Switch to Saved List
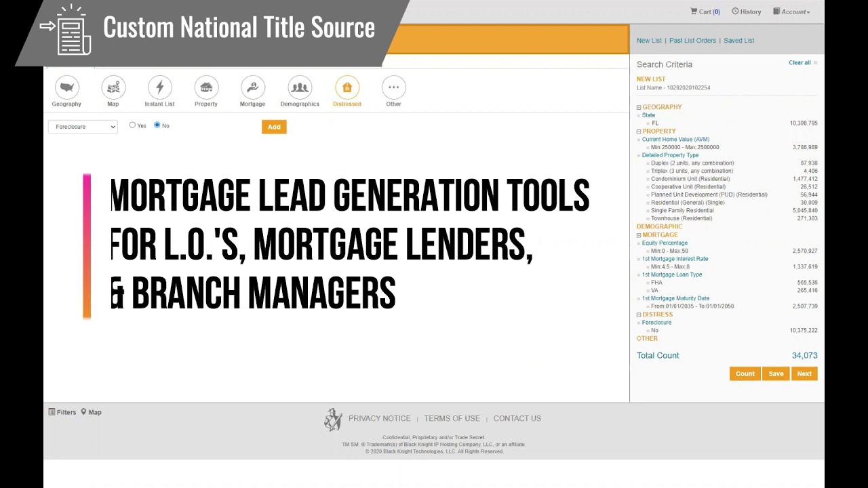 [739, 41]
